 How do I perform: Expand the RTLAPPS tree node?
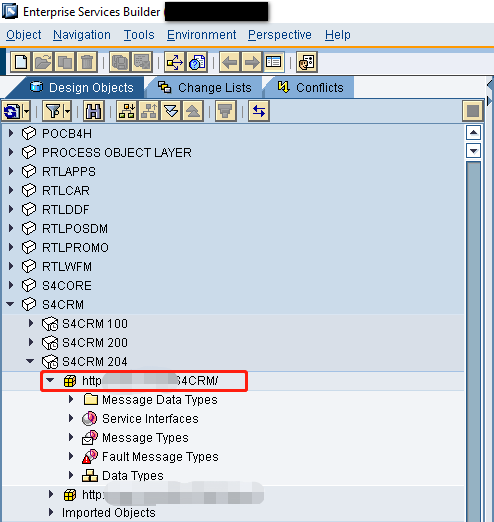[x=11, y=171]
